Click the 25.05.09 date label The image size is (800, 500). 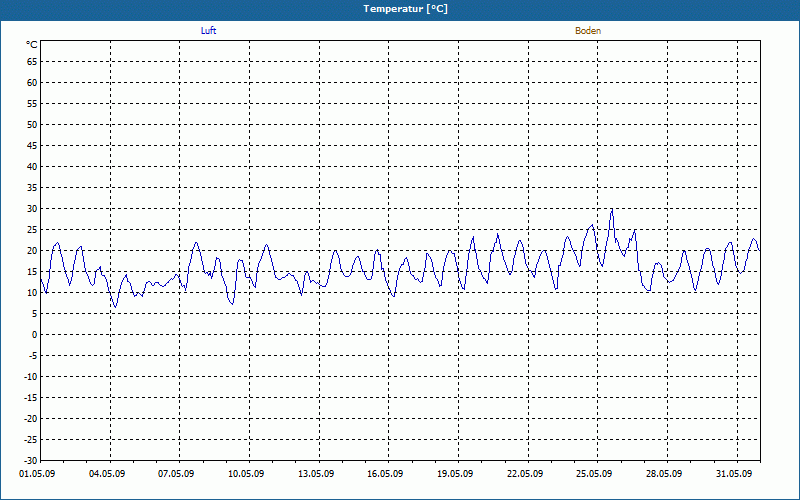point(594,474)
